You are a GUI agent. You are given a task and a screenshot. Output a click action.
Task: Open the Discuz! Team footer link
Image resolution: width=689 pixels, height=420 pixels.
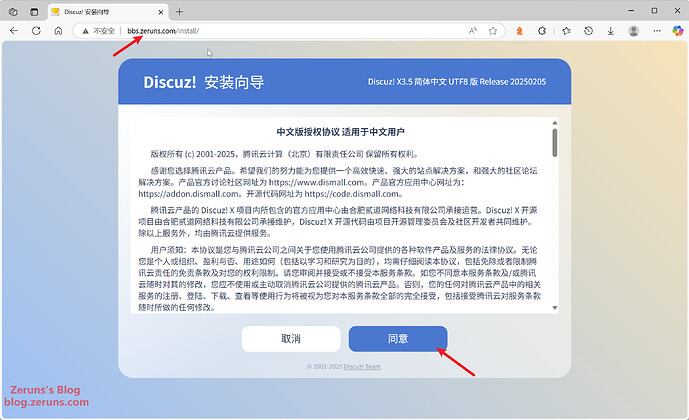(362, 366)
